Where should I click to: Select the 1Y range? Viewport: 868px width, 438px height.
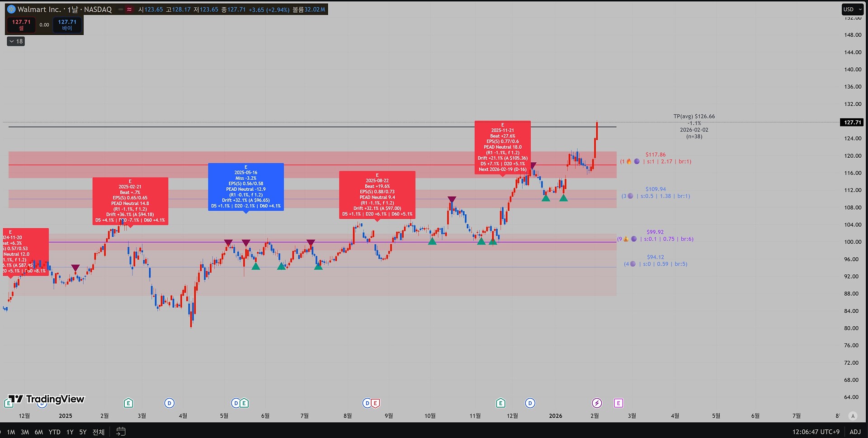[70, 432]
